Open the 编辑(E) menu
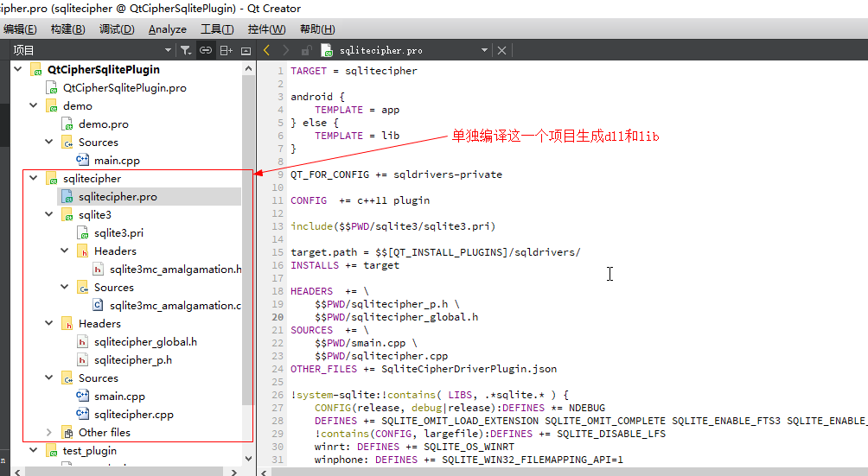The height and width of the screenshot is (476, 868). [x=20, y=29]
